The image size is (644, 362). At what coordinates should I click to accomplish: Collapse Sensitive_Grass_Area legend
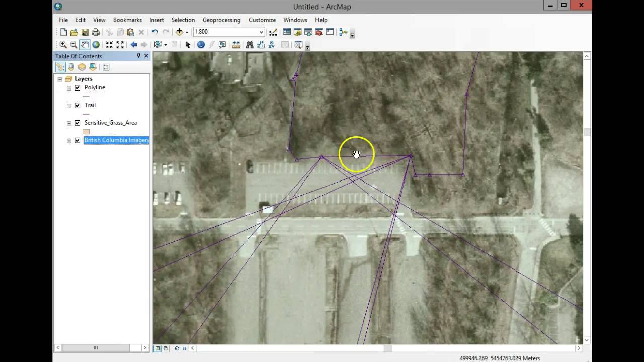click(x=69, y=123)
